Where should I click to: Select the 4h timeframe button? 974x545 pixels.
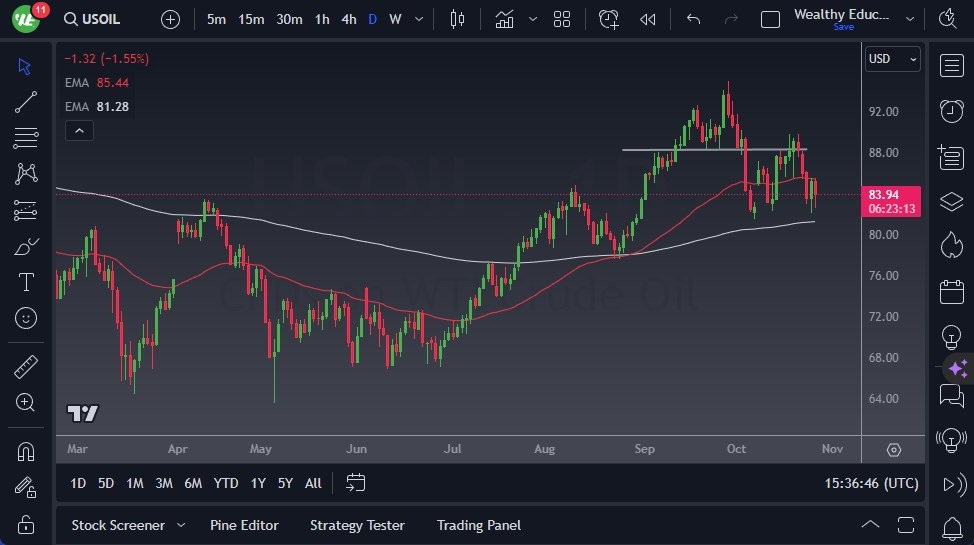(348, 19)
